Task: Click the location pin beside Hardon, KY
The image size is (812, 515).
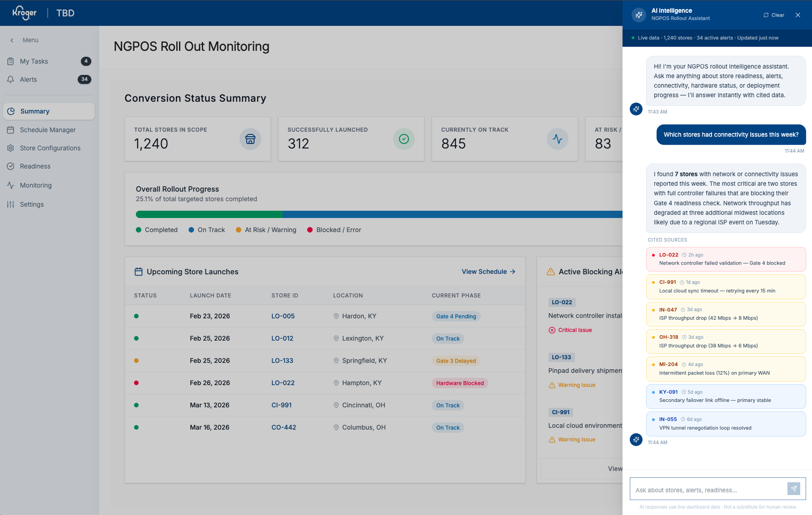Action: click(x=336, y=316)
